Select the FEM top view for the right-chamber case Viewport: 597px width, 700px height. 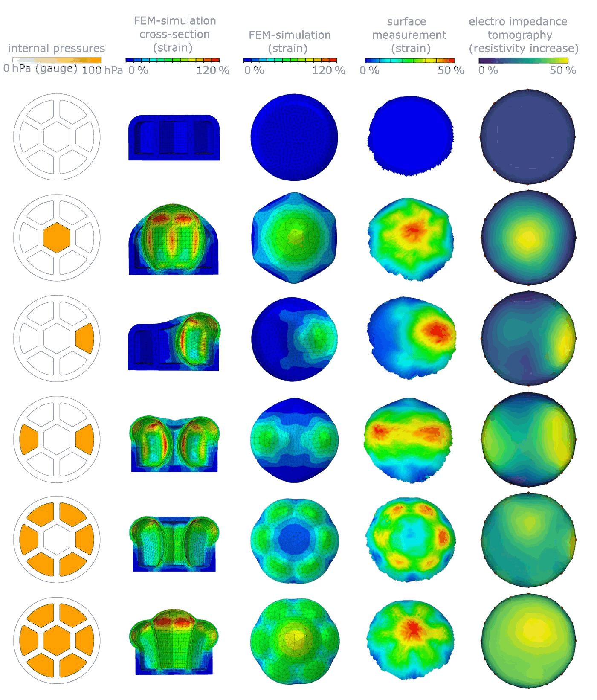click(294, 339)
